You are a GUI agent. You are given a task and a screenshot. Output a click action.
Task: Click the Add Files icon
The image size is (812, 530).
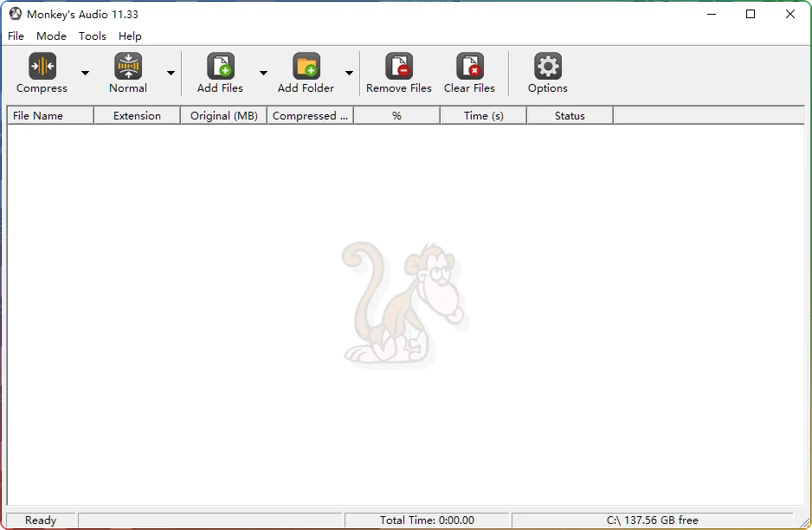221,66
